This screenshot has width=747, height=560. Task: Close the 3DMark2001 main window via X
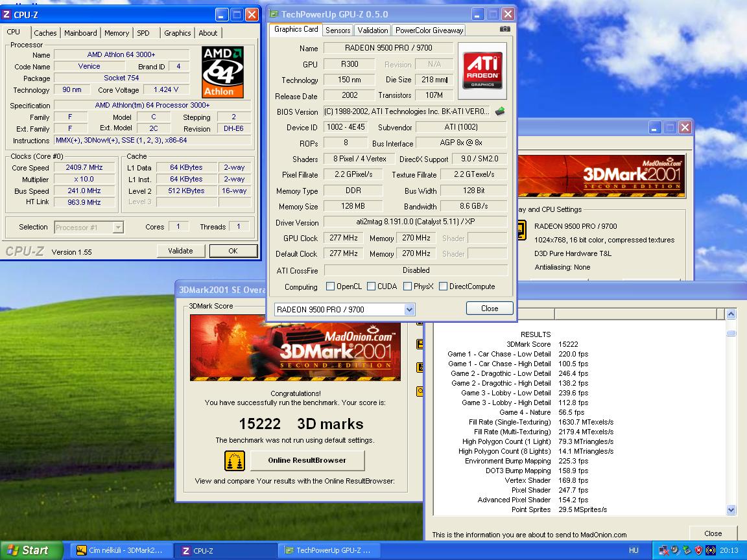point(685,127)
